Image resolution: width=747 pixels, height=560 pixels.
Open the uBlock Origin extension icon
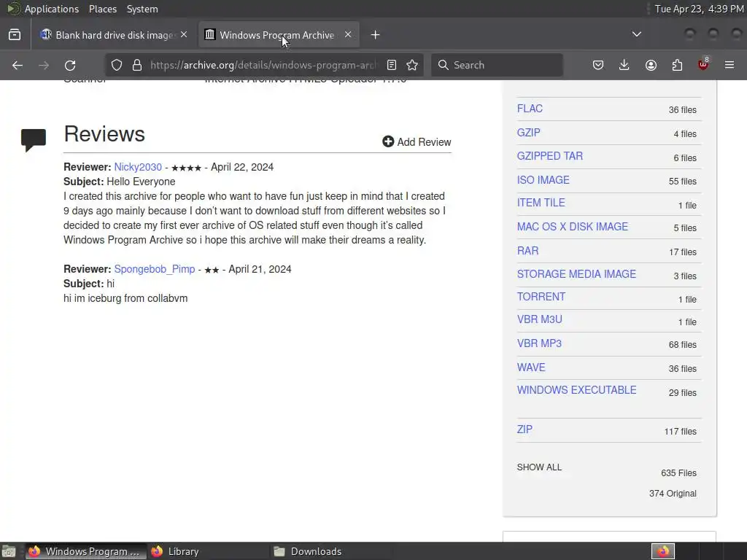[703, 64]
